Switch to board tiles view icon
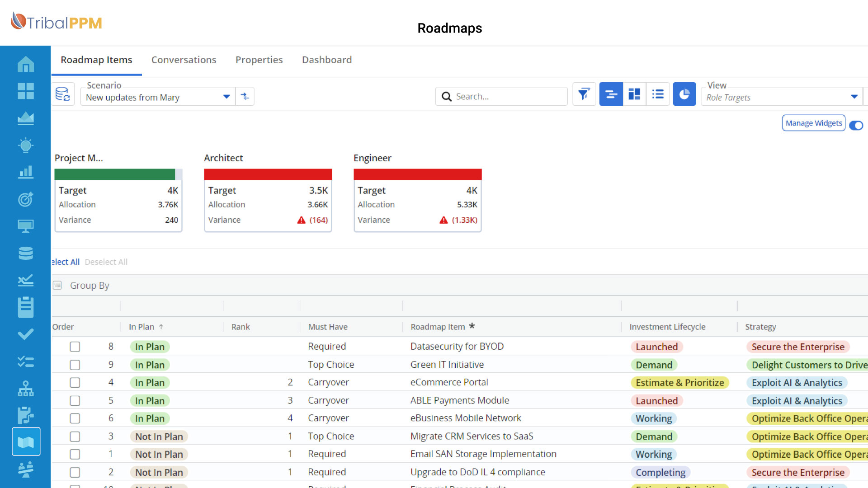 [x=634, y=94]
